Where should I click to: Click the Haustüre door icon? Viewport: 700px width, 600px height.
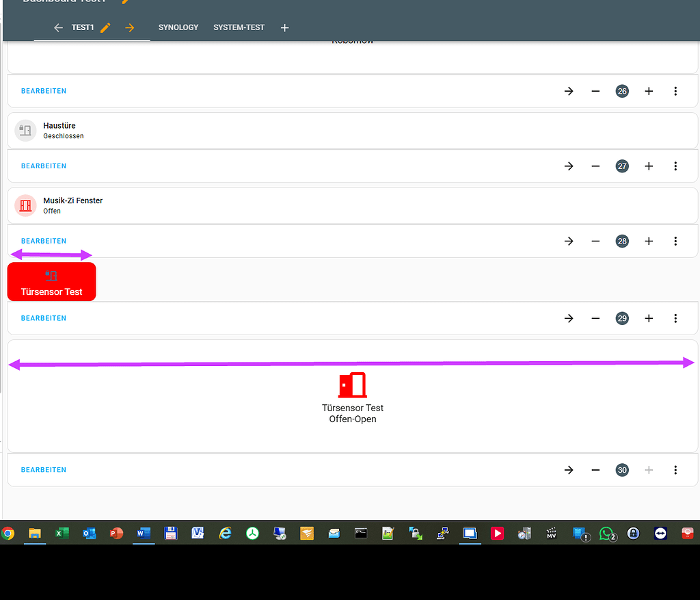coord(25,130)
